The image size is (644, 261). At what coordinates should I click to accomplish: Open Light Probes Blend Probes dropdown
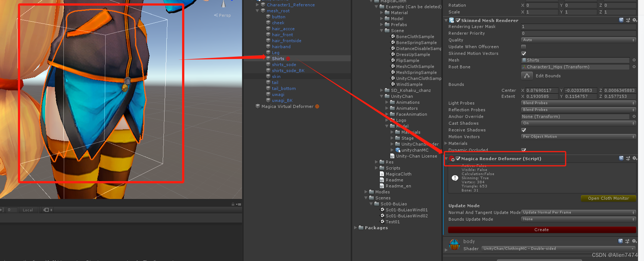[x=578, y=103]
